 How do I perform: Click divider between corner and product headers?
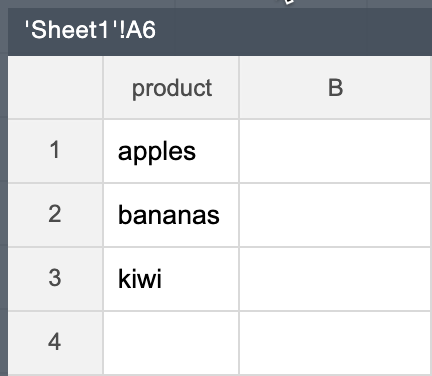tap(103, 87)
